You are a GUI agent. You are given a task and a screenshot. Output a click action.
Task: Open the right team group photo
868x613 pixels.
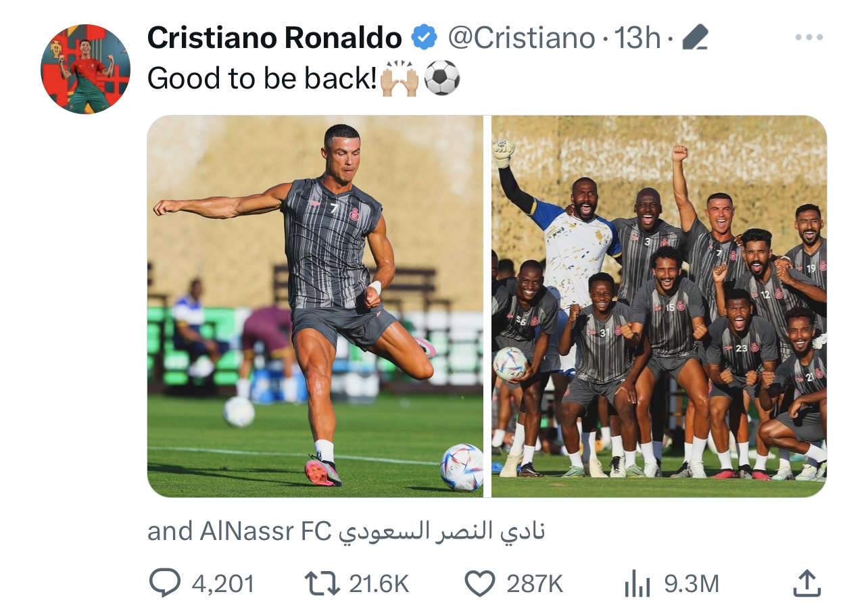click(x=659, y=306)
